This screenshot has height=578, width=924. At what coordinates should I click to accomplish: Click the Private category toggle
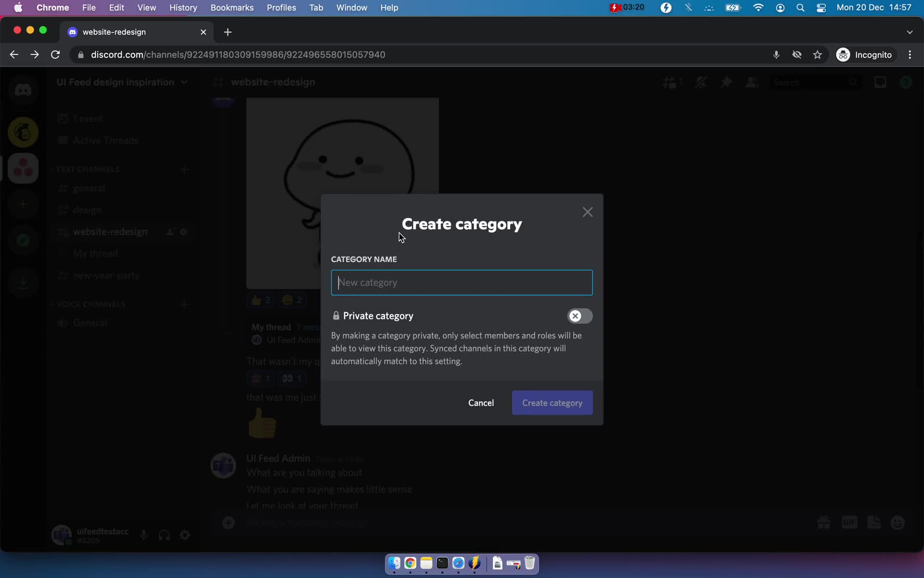point(578,315)
